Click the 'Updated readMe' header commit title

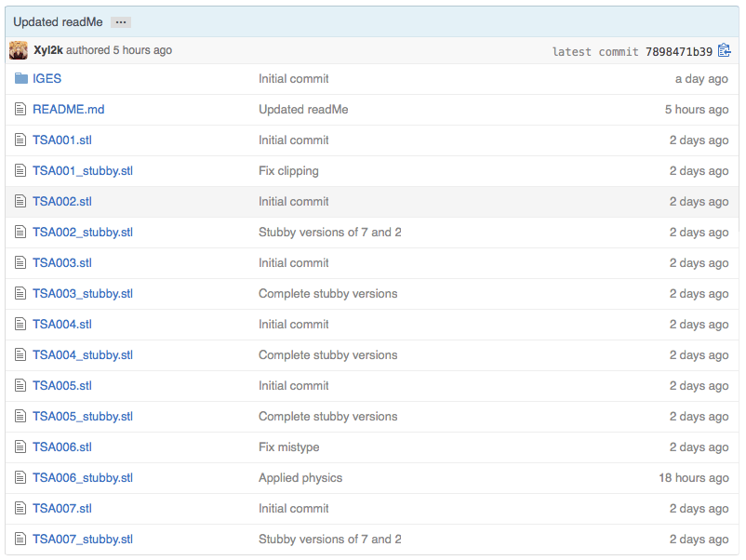(x=58, y=22)
